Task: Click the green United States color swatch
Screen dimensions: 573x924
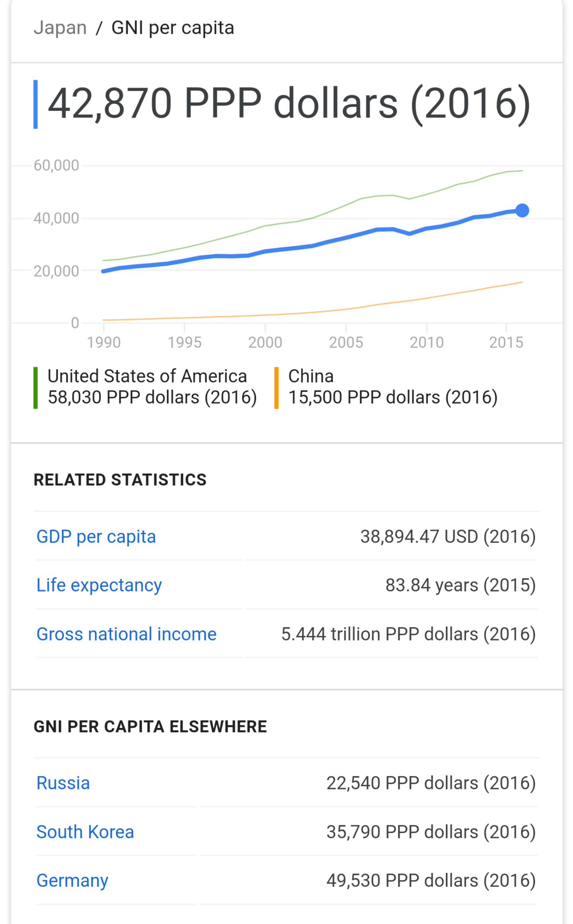Action: pyautogui.click(x=35, y=388)
